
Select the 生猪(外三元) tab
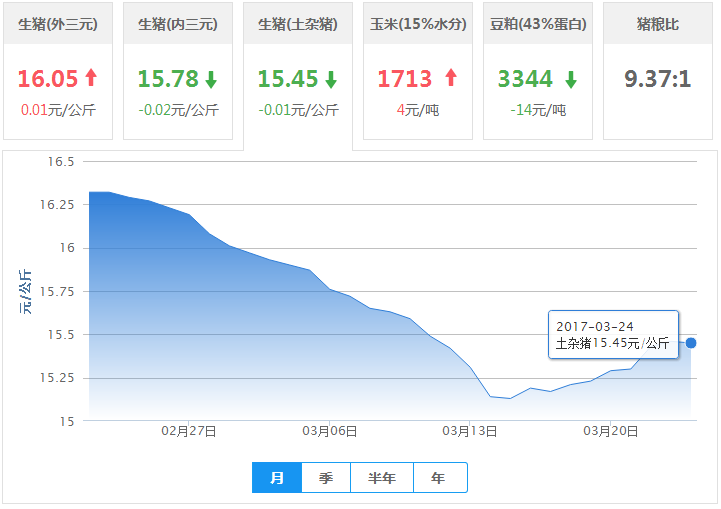pos(57,24)
